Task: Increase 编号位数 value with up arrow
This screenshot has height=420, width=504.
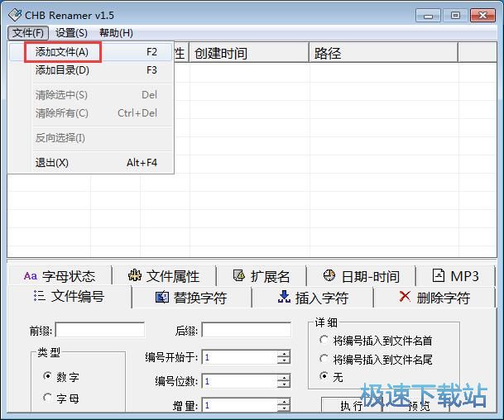Action: coord(284,377)
